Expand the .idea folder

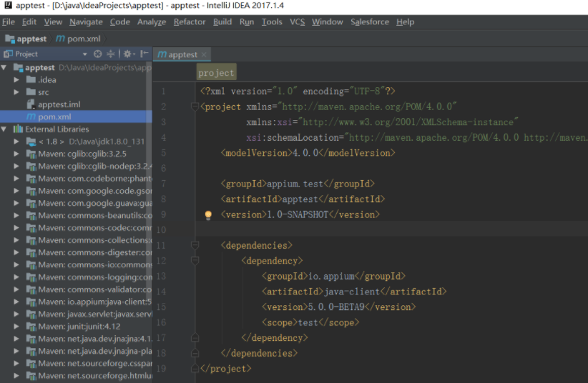pyautogui.click(x=16, y=80)
